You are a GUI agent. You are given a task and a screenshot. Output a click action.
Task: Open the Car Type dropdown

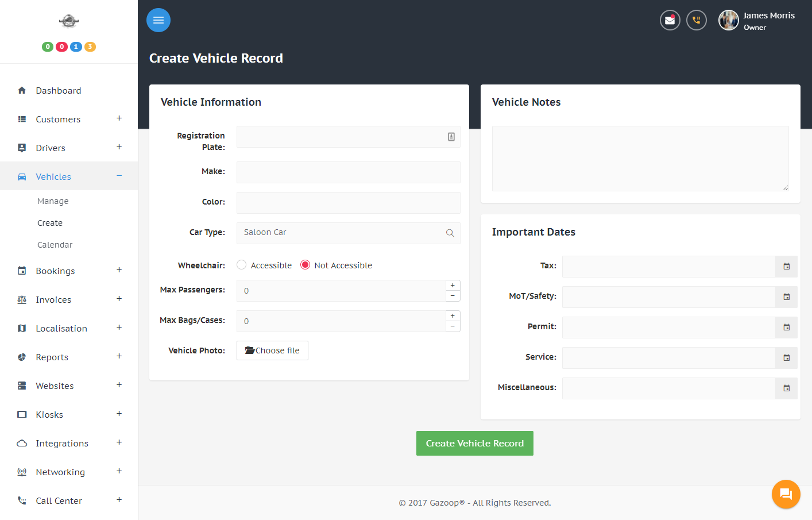(x=348, y=233)
